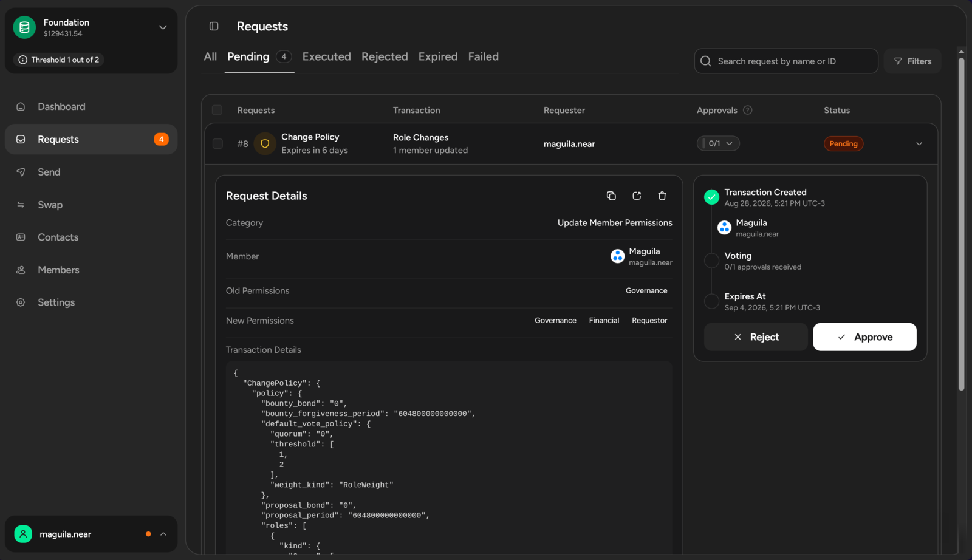
Task: Go to Send in the sidebar
Action: tap(91, 172)
